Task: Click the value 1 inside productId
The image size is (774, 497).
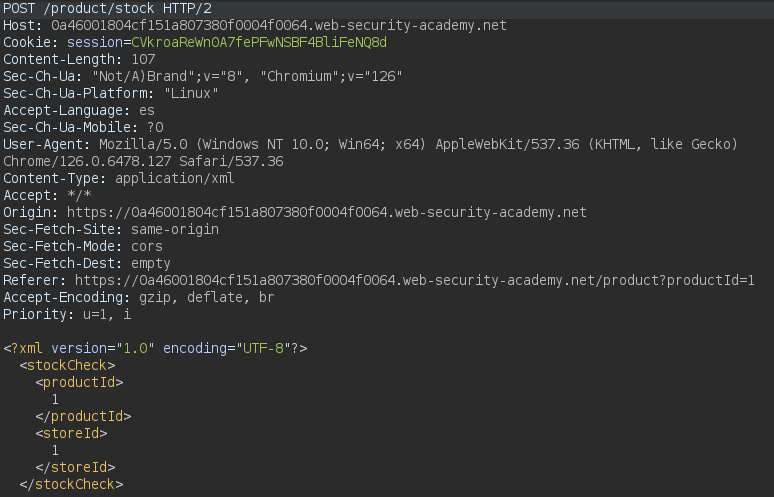Action: tap(55, 399)
